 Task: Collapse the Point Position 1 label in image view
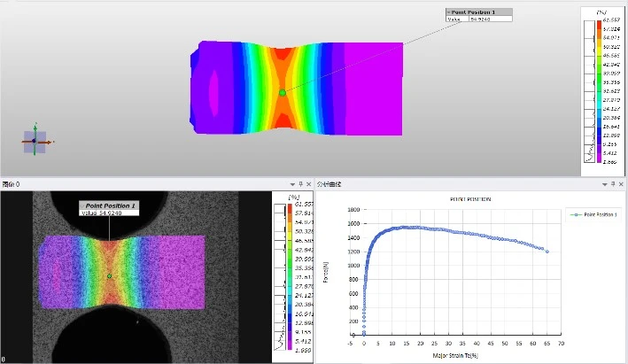pos(83,205)
